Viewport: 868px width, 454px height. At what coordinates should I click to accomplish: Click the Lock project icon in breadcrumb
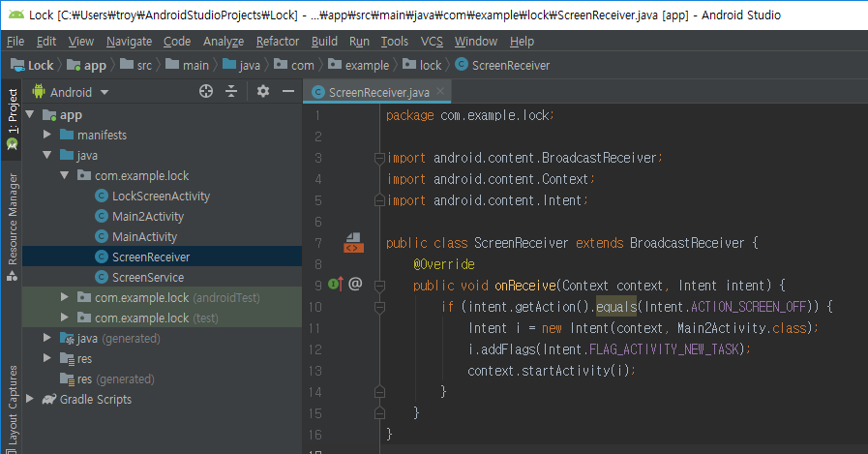coord(17,65)
